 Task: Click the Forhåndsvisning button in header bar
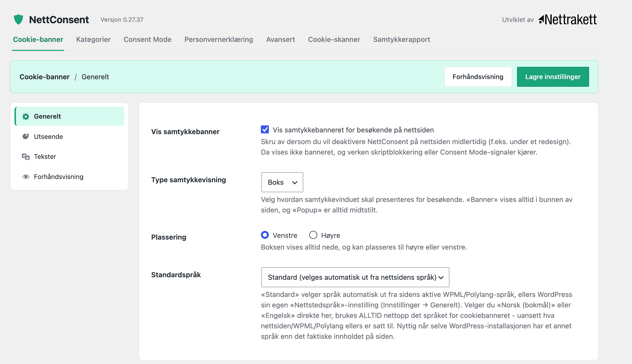click(x=478, y=77)
